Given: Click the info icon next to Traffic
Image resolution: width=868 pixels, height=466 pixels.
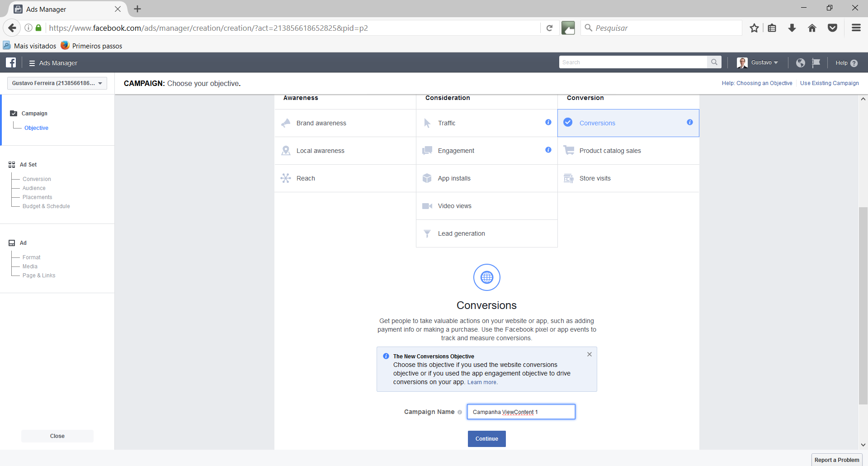Looking at the screenshot, I should (x=548, y=122).
